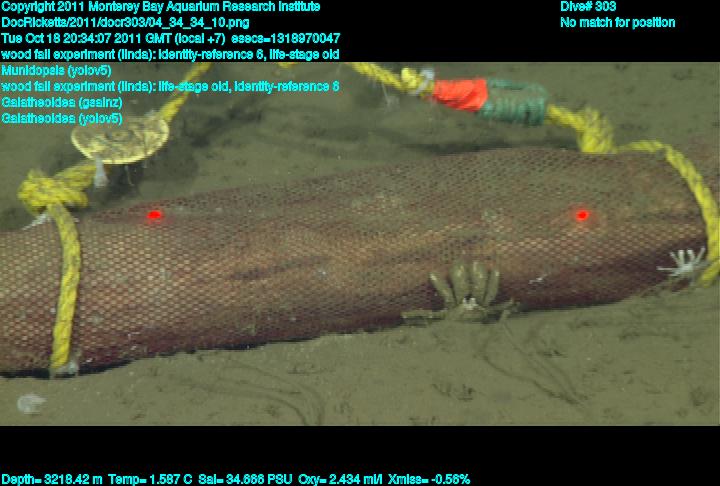Screen dimensions: 720x486
Task: Select the 'Temp= 1.587 C' reading
Action: point(150,480)
